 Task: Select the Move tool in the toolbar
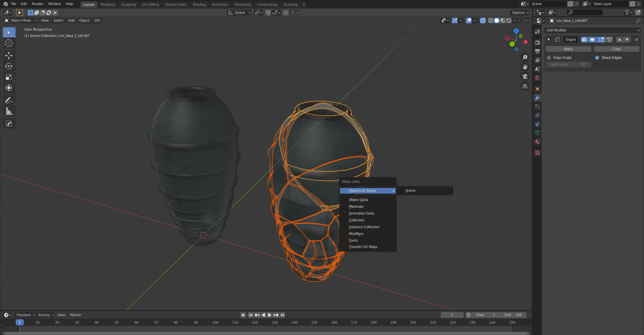[9, 56]
